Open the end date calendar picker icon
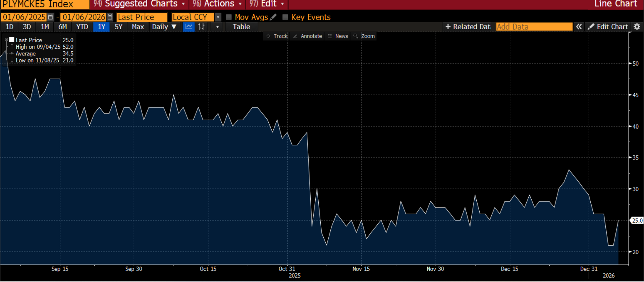644x282 pixels. 110,17
